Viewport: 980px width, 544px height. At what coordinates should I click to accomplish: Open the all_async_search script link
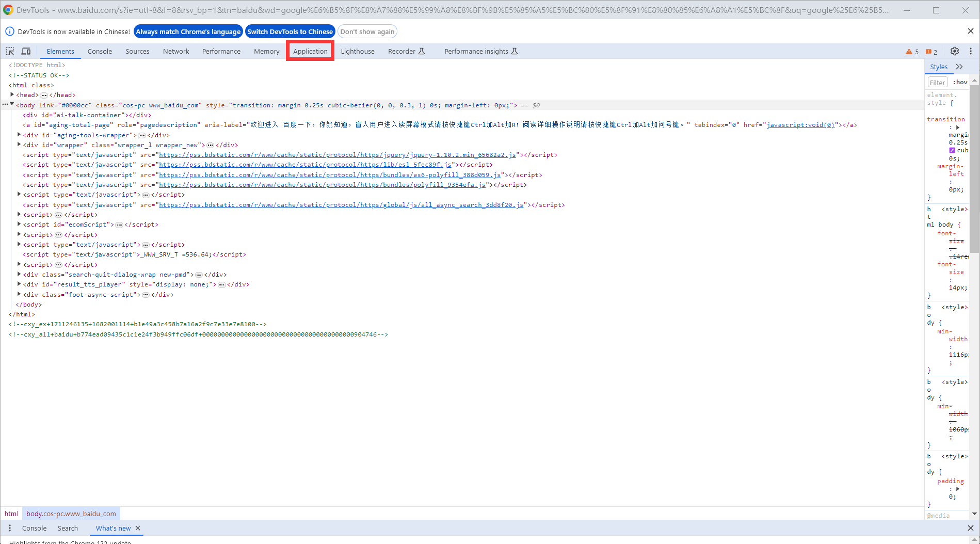point(341,205)
